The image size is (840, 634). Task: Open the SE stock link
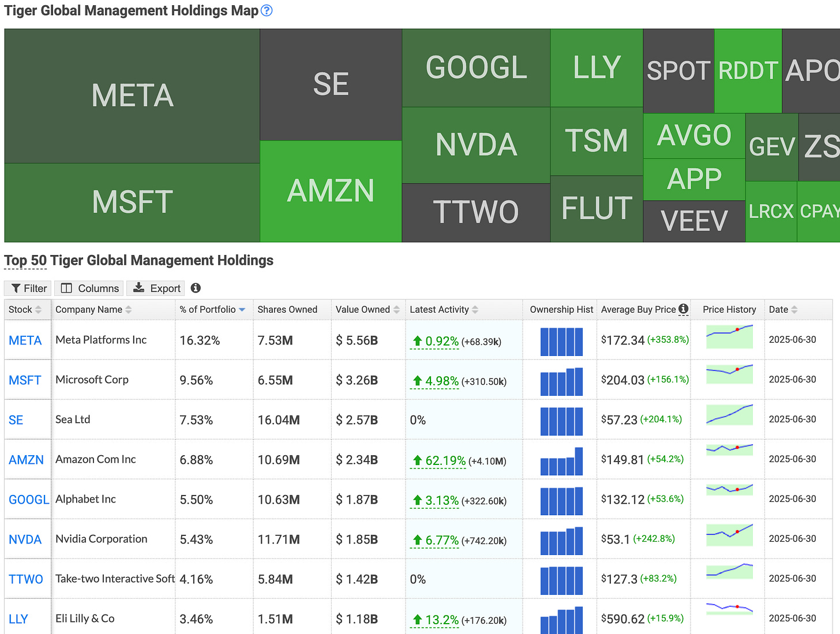click(x=16, y=420)
